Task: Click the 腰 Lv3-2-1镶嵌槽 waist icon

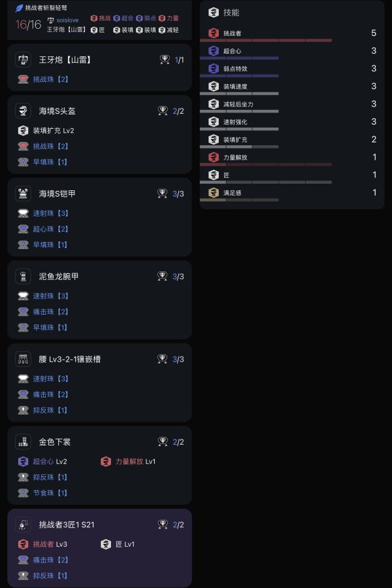Action: tap(24, 359)
